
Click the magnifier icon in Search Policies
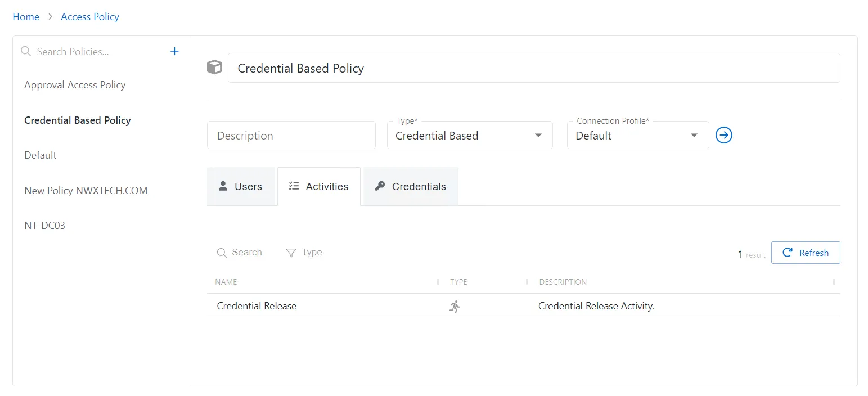pyautogui.click(x=25, y=51)
